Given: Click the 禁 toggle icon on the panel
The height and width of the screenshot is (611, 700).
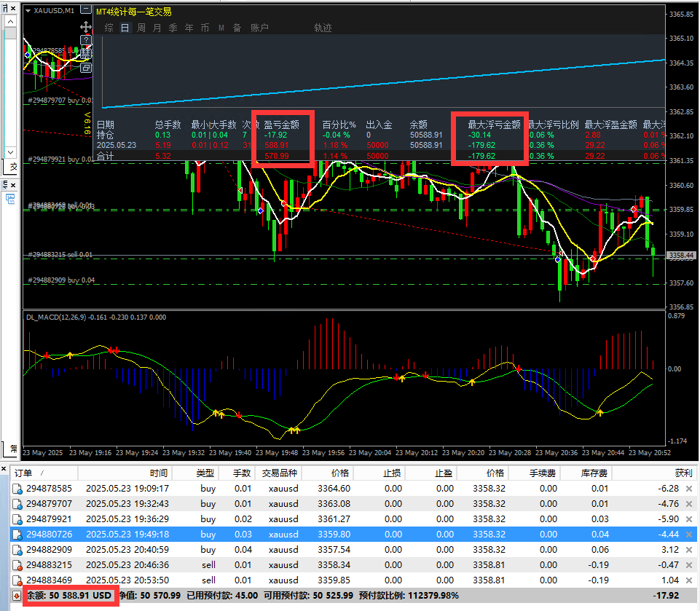Looking at the screenshot, I should point(86,54).
